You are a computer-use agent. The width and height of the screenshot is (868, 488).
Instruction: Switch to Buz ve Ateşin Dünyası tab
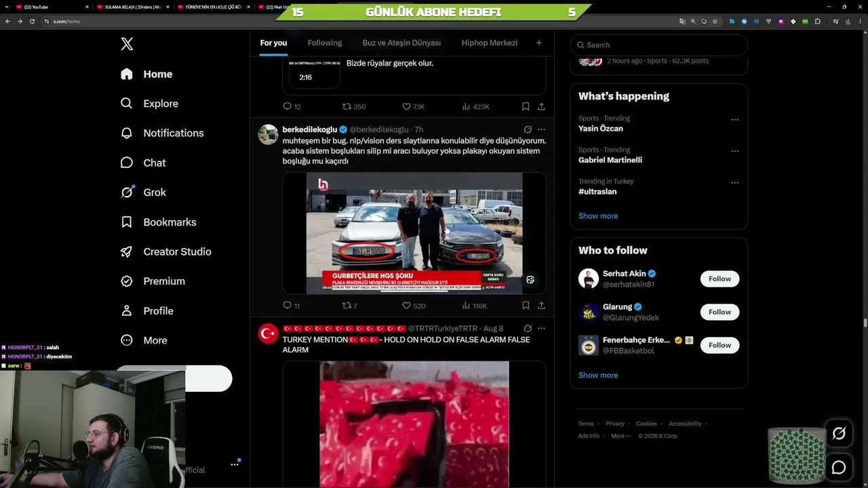click(401, 43)
